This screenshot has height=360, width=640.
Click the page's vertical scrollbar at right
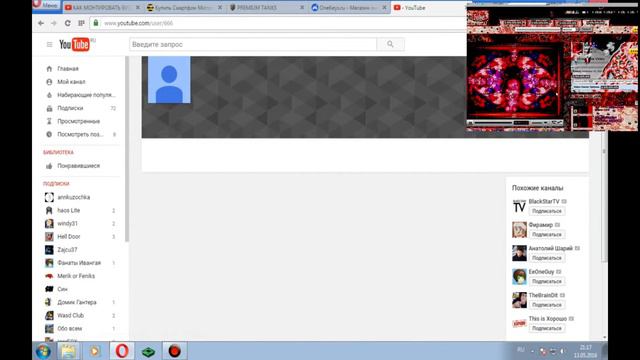[x=604, y=196]
